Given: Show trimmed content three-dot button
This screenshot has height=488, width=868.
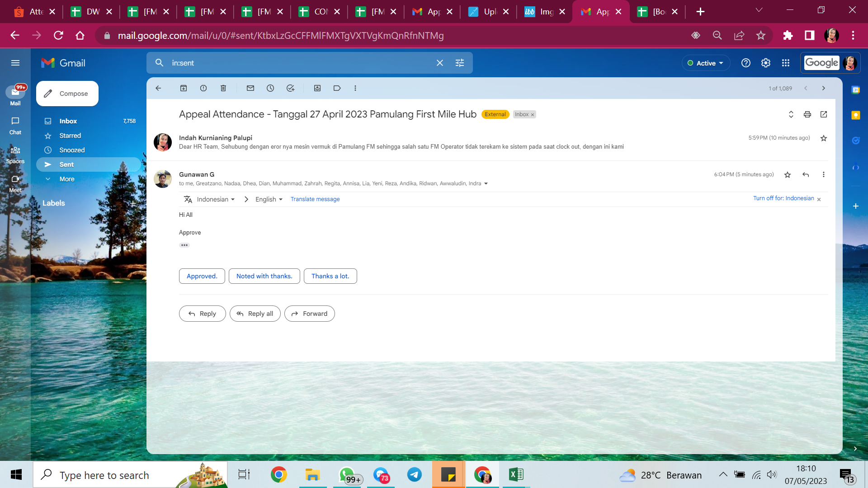Looking at the screenshot, I should [184, 245].
